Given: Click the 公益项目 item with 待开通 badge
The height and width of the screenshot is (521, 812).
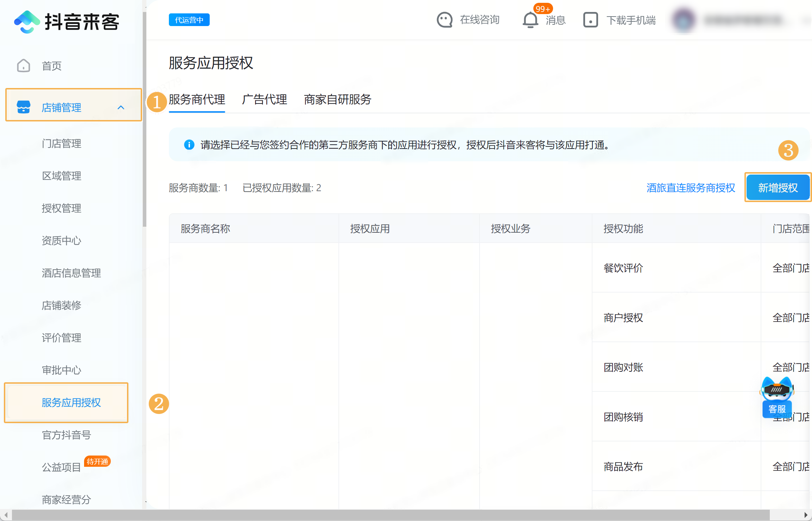Looking at the screenshot, I should (x=61, y=467).
